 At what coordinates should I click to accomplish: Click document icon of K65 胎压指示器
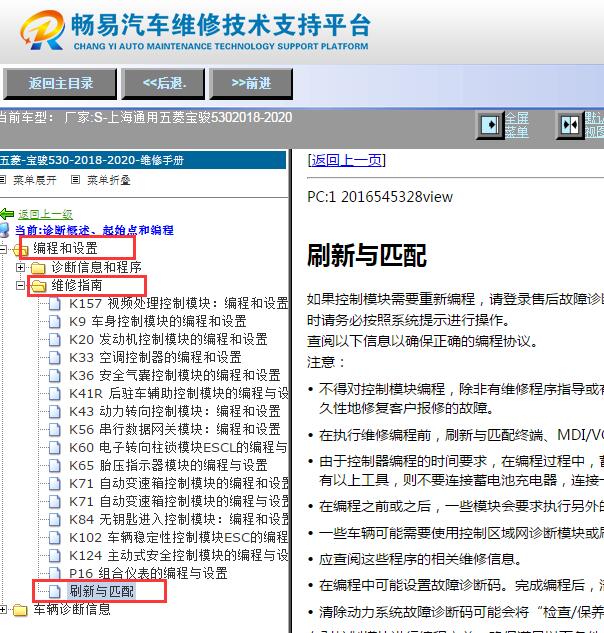tap(55, 465)
